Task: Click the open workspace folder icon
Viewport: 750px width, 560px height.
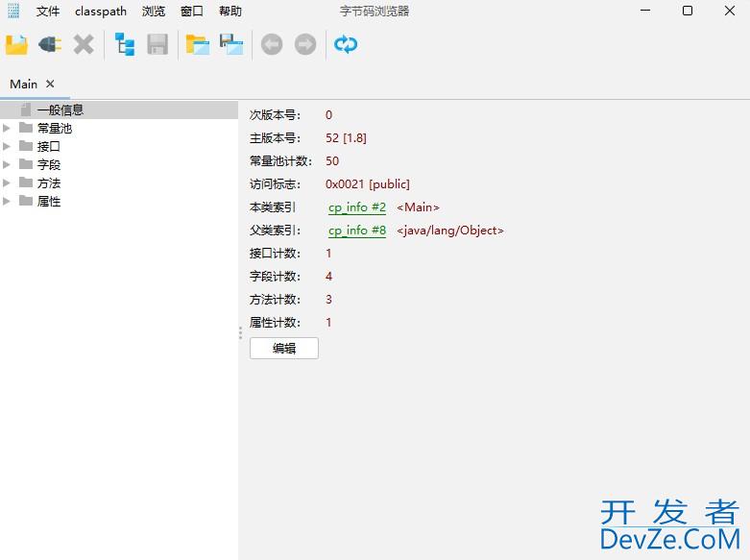Action: coord(198,44)
